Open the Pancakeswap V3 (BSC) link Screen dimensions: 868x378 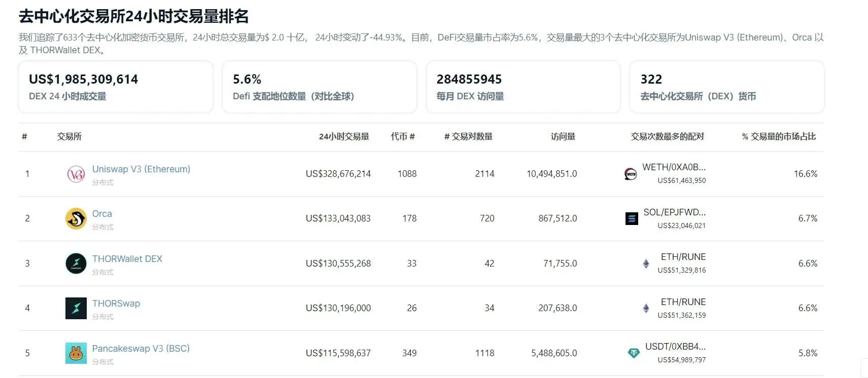[x=141, y=349]
